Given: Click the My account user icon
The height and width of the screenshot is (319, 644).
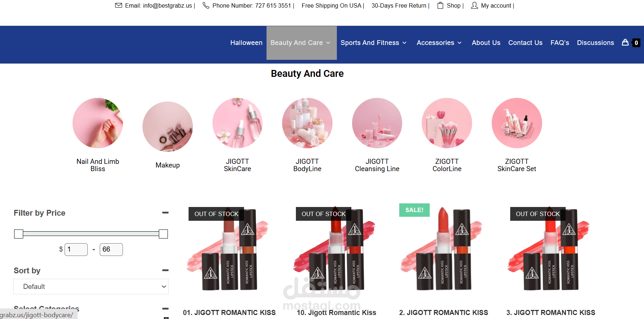Looking at the screenshot, I should 474,5.
